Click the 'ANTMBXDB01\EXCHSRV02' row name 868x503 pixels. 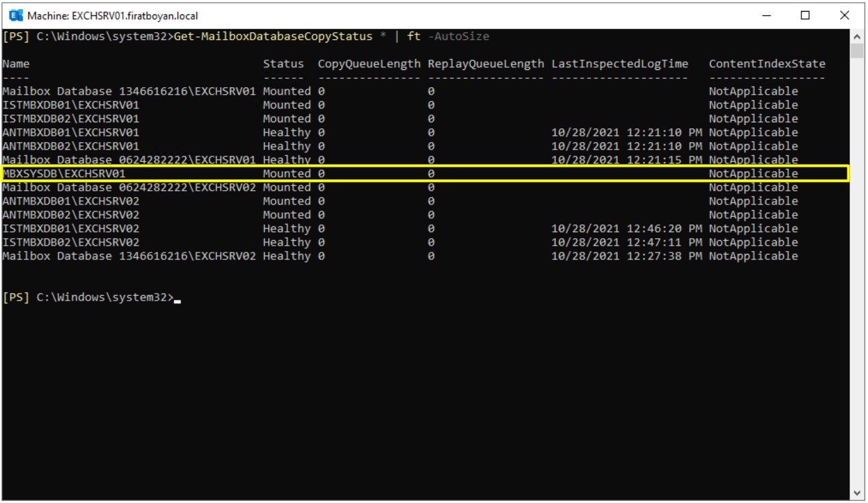tap(71, 201)
